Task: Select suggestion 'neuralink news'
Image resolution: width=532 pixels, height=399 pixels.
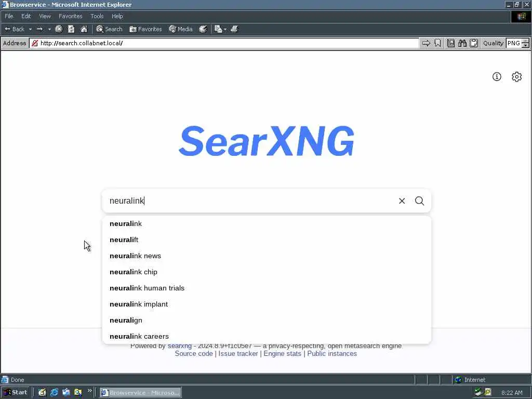Action: [267, 256]
